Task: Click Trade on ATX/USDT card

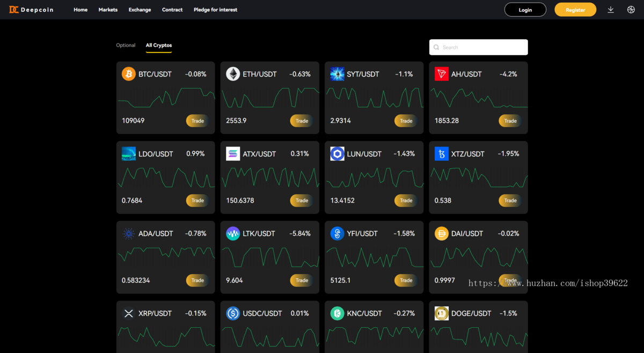Action: [x=302, y=201]
